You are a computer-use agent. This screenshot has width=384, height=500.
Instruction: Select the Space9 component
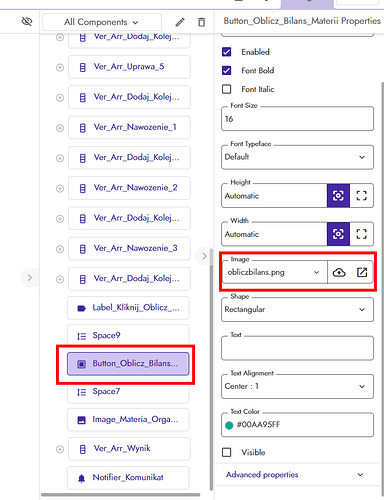(128, 336)
